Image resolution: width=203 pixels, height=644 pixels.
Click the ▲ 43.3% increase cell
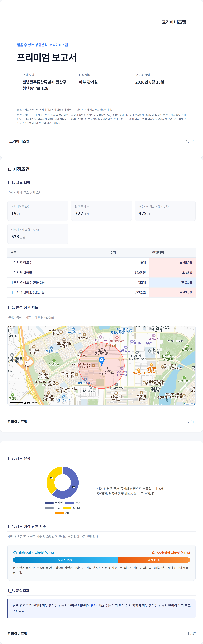(172, 292)
